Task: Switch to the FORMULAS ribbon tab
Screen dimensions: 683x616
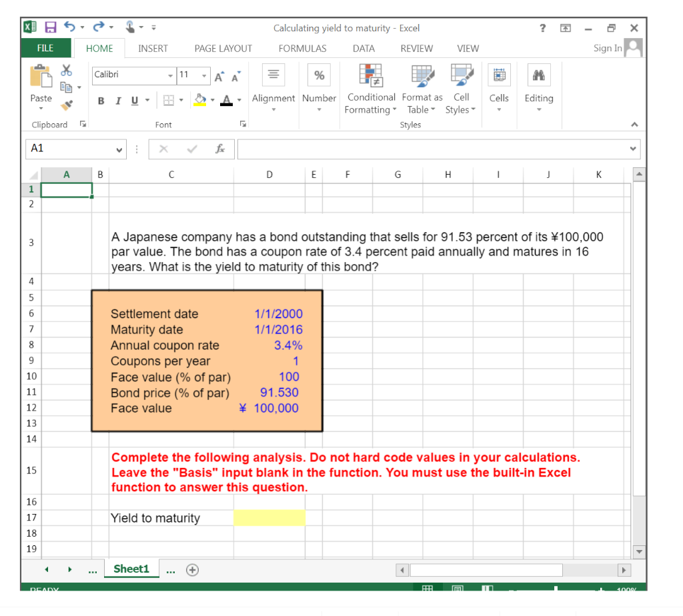Action: (x=302, y=48)
